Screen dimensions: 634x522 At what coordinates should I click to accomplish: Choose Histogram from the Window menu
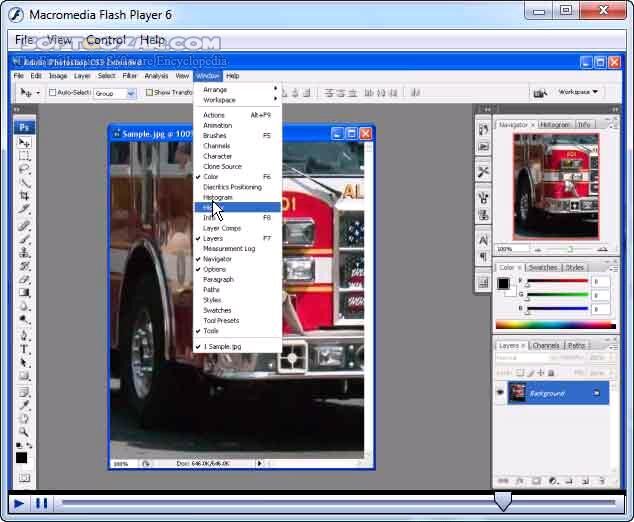pos(218,197)
